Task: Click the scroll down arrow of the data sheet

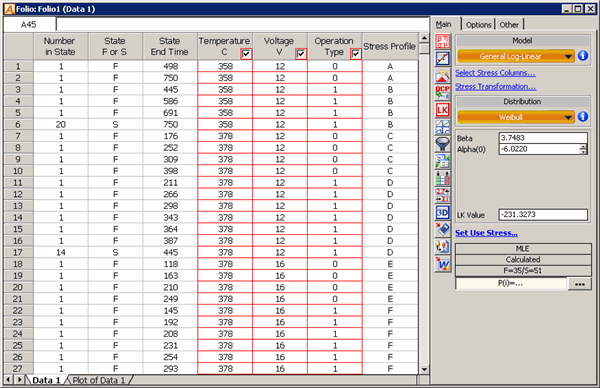Action: 424,369
